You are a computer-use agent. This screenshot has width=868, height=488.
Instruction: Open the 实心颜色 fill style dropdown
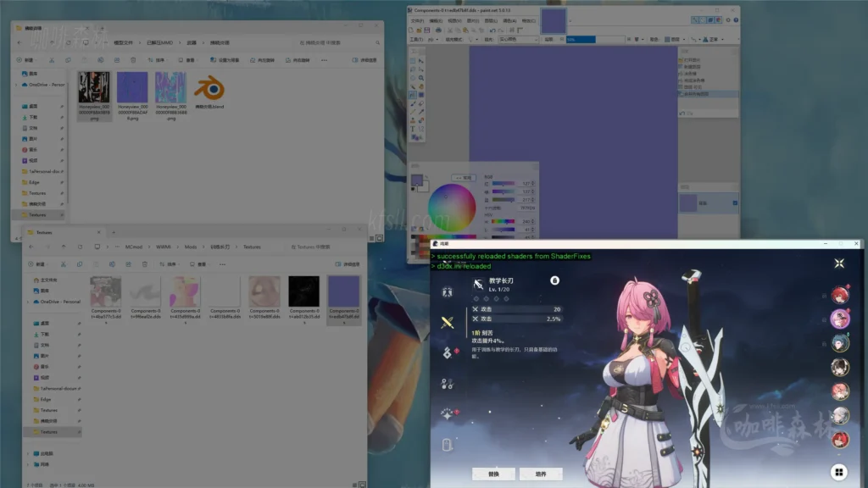tap(536, 39)
